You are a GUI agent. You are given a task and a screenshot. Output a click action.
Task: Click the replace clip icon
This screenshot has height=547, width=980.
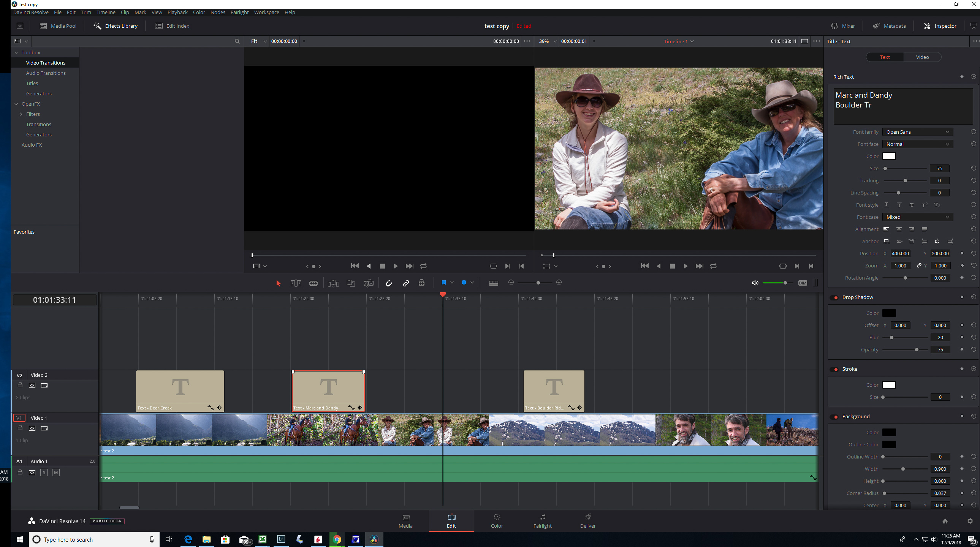coord(368,283)
